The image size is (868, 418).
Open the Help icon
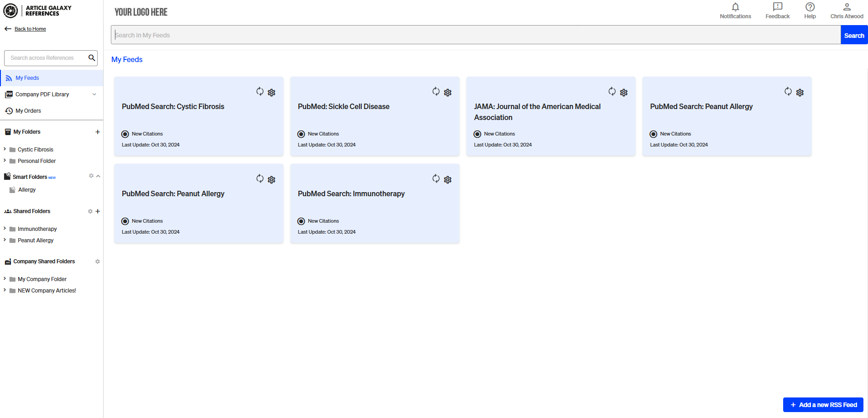[810, 11]
